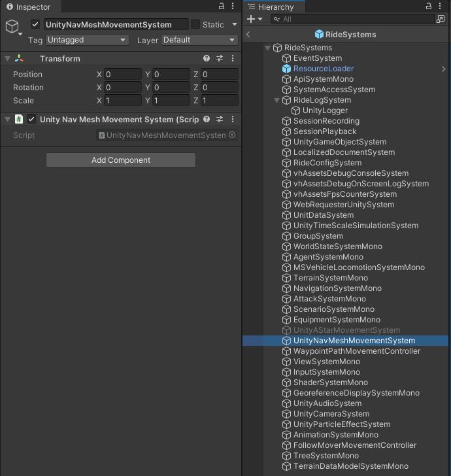
Task: Click the search magnifier in Hierarchy
Action: pyautogui.click(x=276, y=20)
